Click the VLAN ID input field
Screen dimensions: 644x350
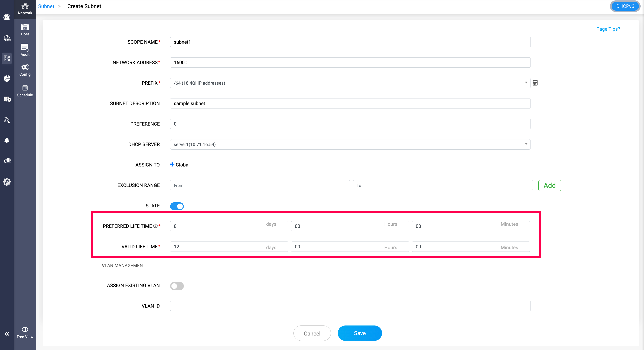(350, 306)
